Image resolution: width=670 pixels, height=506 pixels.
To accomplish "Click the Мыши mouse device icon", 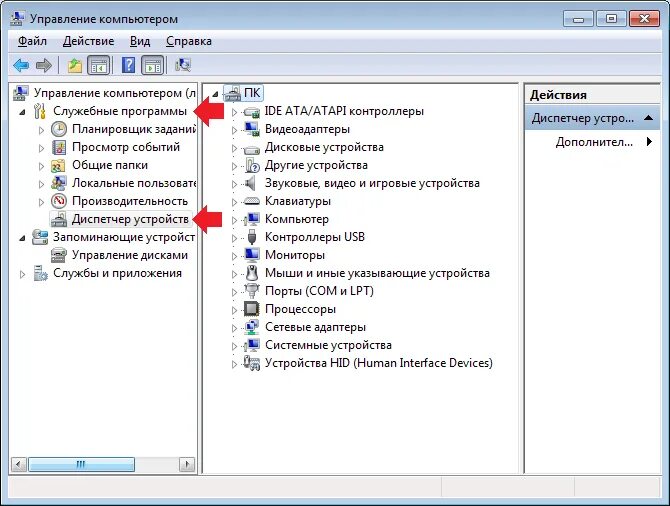I will [252, 273].
